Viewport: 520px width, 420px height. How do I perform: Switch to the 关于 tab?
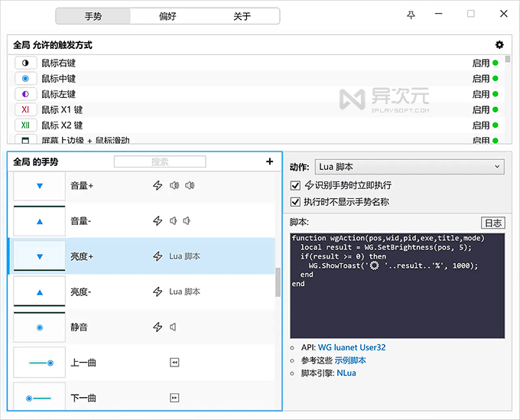tap(242, 16)
